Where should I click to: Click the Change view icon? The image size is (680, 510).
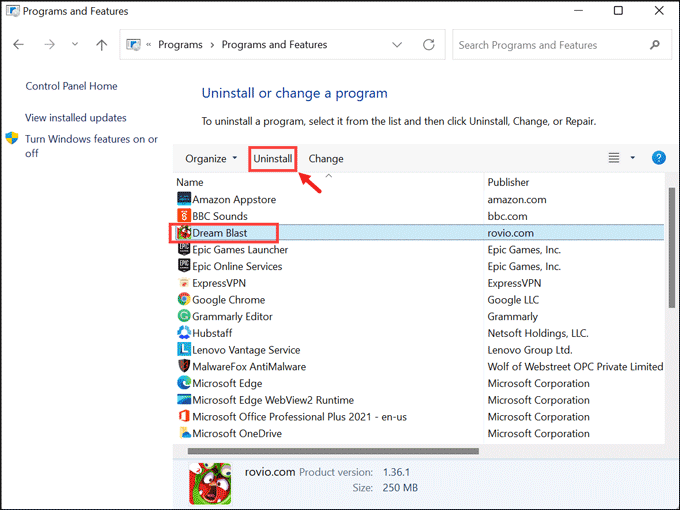tap(614, 158)
